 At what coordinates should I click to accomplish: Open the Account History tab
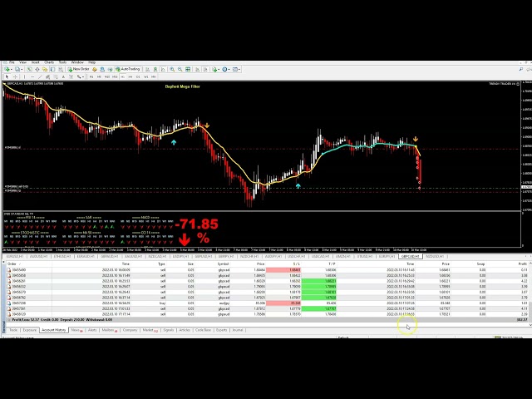tap(53, 330)
